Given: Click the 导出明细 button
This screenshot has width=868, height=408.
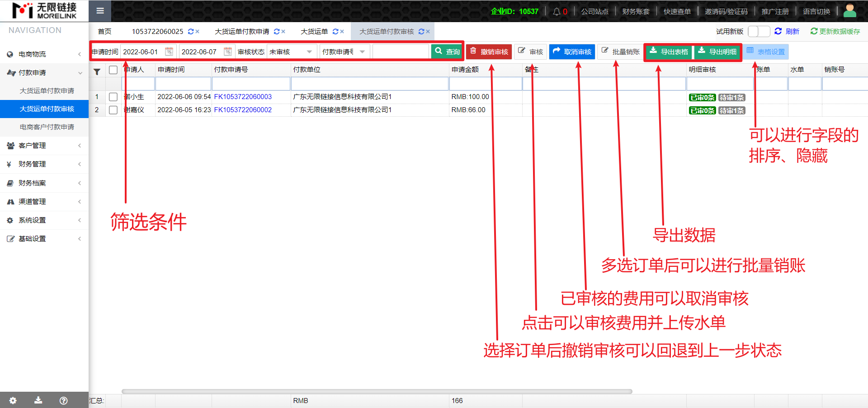Looking at the screenshot, I should (x=717, y=52).
